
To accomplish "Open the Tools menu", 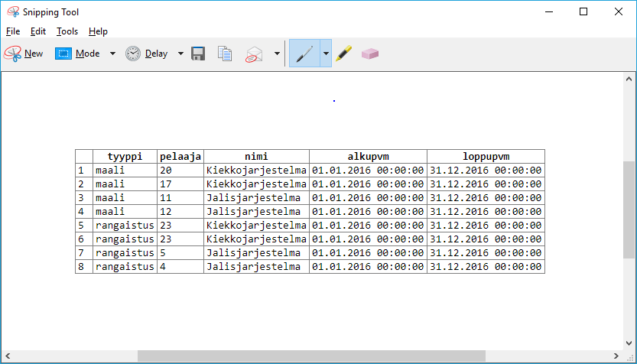I will [x=67, y=31].
